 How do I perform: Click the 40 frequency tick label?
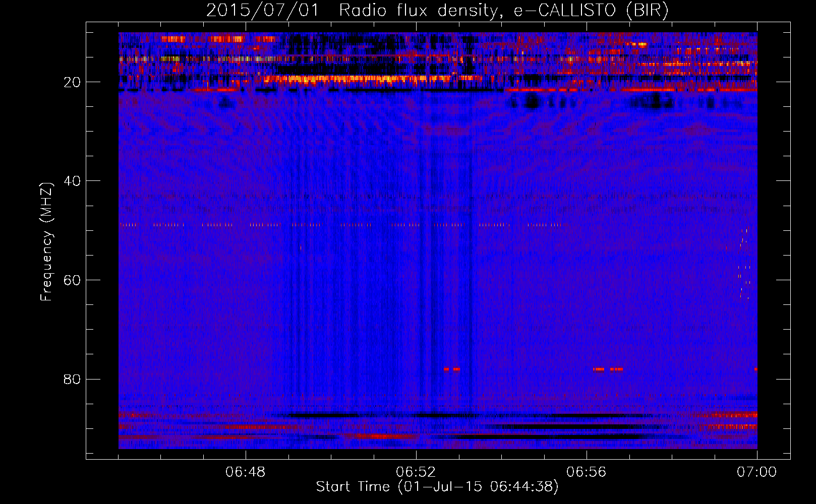click(72, 181)
